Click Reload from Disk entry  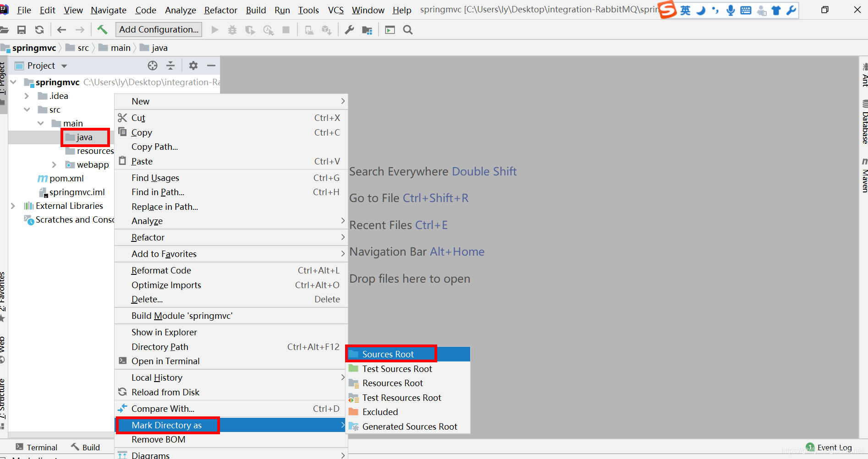(x=231, y=392)
